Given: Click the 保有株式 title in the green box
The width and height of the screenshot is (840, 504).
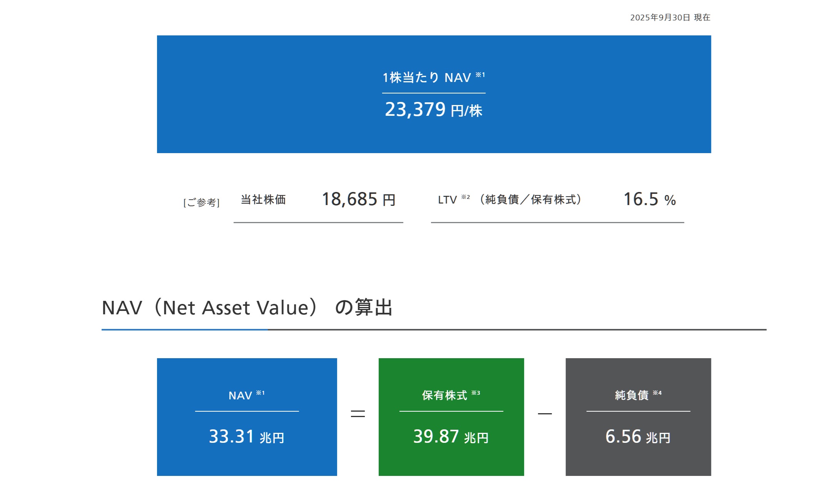Looking at the screenshot, I should coord(444,395).
